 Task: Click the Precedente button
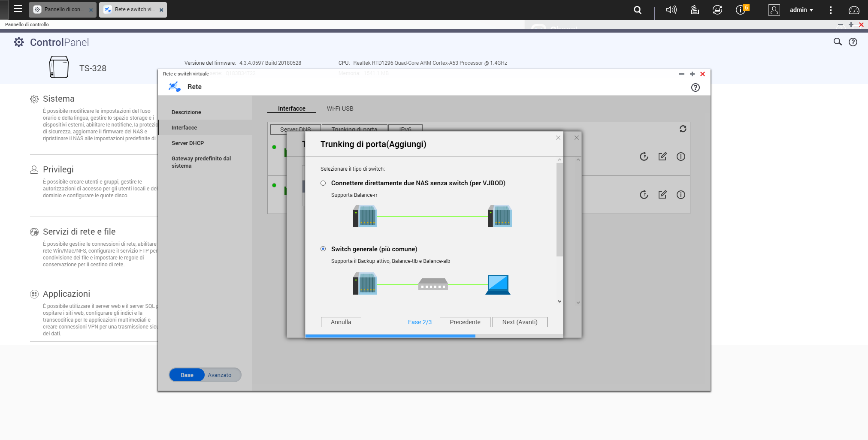point(465,322)
